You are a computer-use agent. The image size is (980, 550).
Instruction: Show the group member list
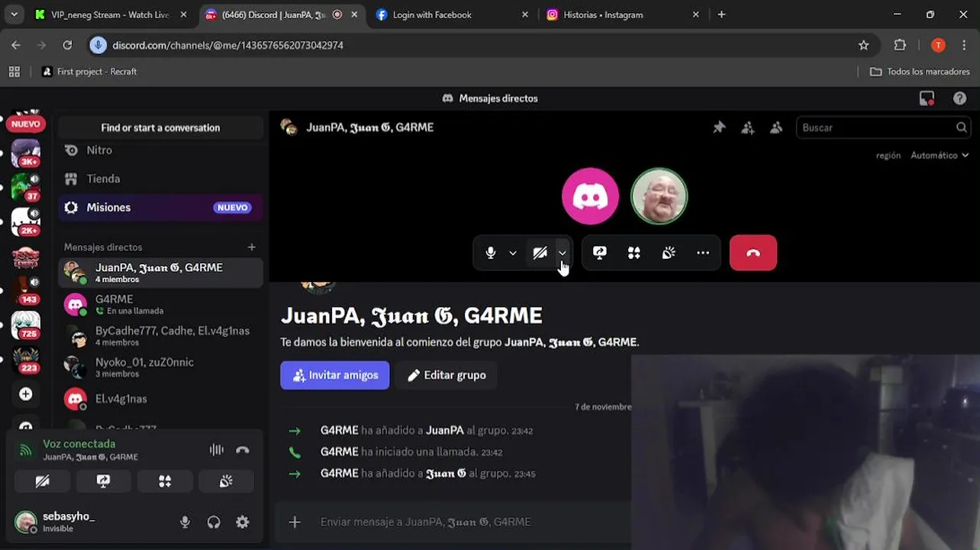tap(776, 128)
